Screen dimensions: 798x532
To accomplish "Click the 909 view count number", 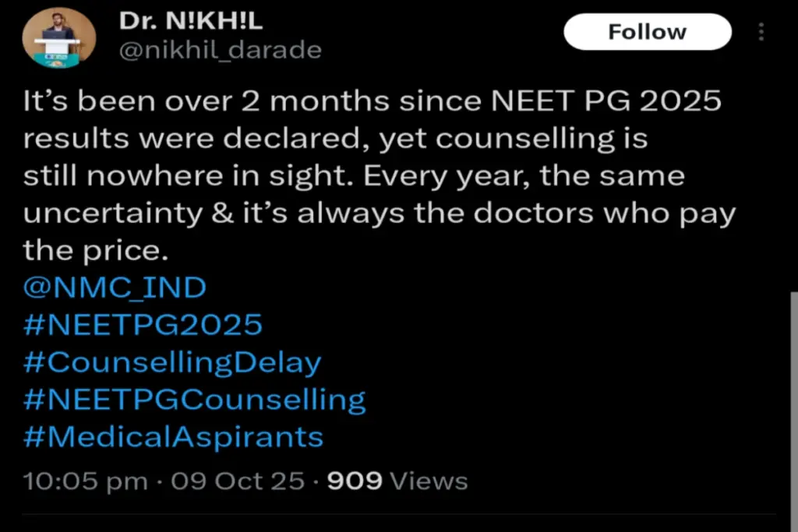I will pyautogui.click(x=355, y=481).
